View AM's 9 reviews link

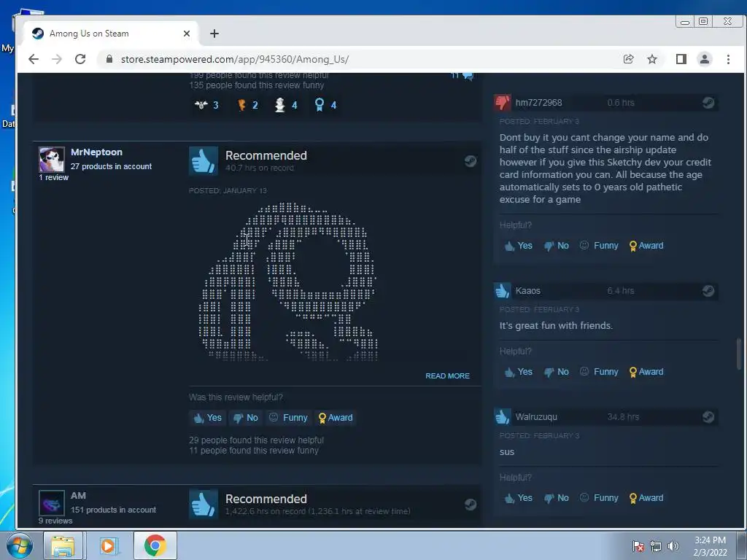(x=55, y=521)
